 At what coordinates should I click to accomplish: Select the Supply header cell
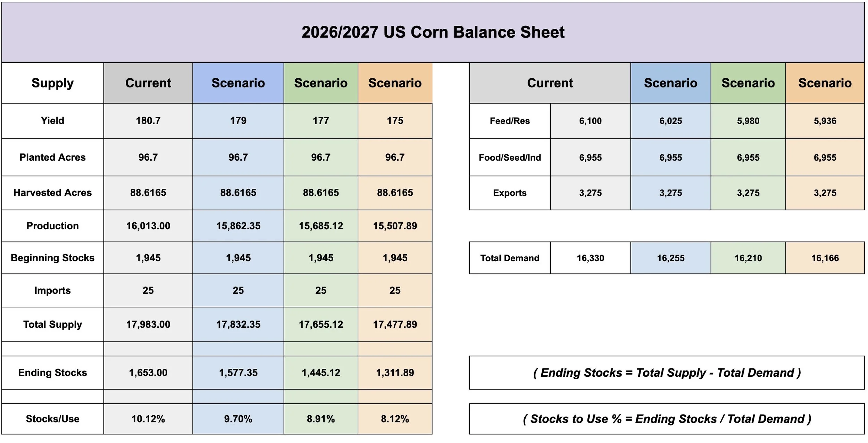click(52, 83)
